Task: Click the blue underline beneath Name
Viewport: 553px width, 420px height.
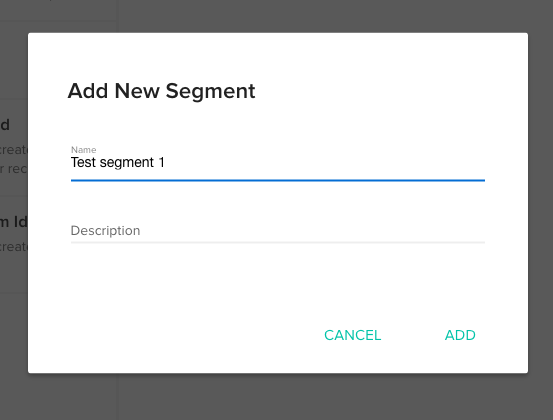Action: click(x=278, y=180)
